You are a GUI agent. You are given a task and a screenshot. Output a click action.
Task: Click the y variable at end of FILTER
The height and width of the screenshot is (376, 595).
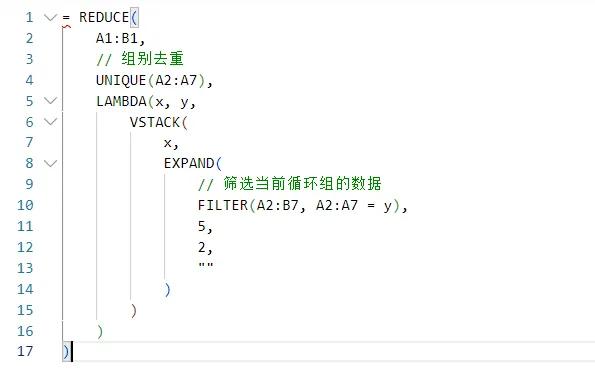(x=387, y=206)
